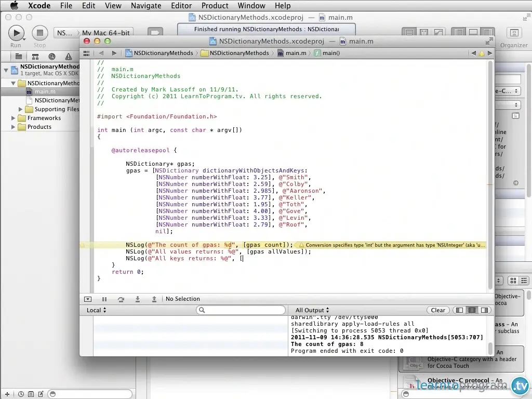Expand the Frameworks group in the navigator
Screen dimensions: 532x399
[14, 118]
